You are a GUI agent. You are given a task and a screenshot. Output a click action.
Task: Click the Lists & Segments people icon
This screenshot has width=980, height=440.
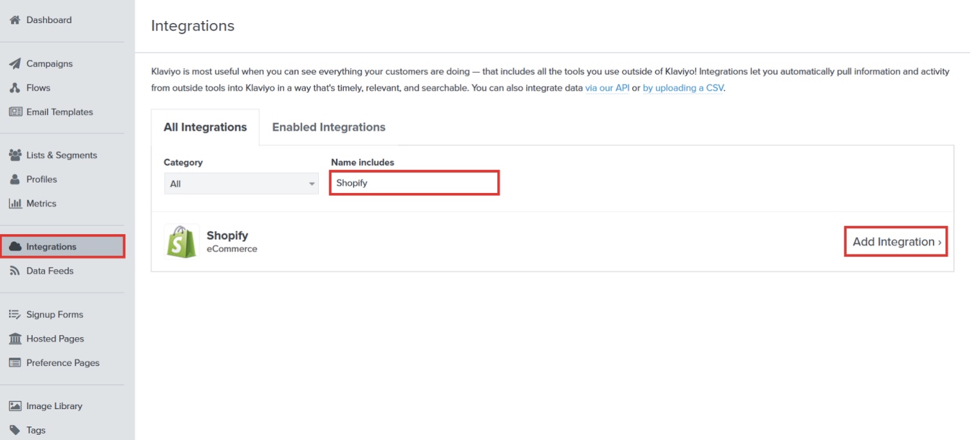click(15, 155)
